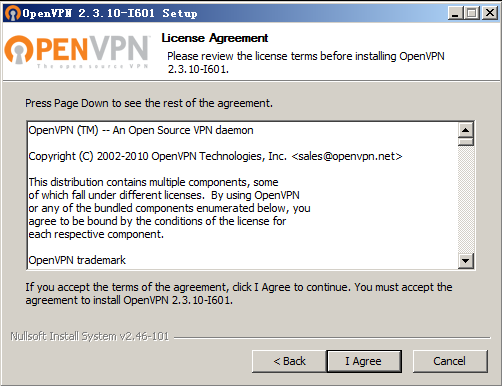Click the window title text
The image size is (502, 386).
click(110, 13)
